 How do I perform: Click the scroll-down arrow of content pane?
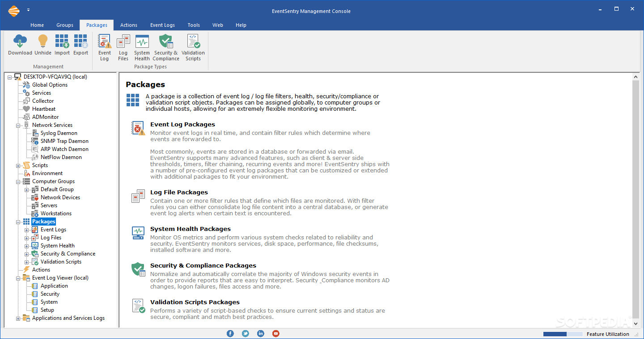[636, 323]
